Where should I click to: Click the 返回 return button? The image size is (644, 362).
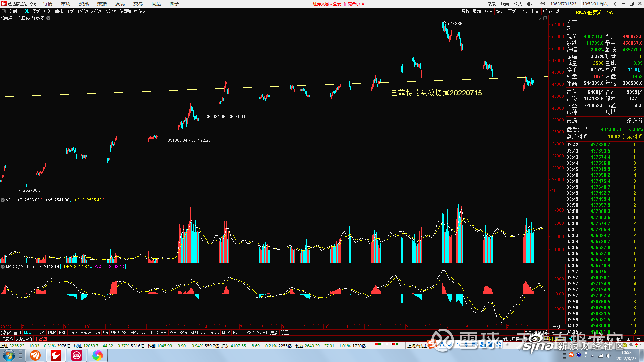[x=559, y=11]
